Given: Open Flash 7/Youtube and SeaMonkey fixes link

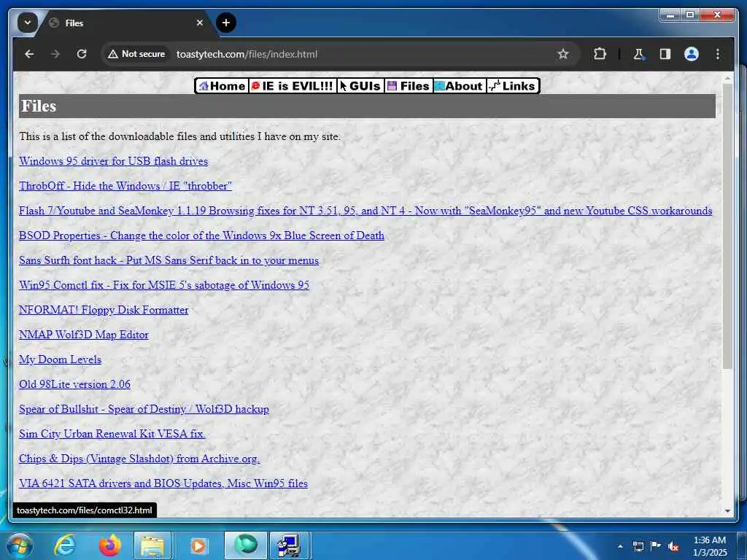Looking at the screenshot, I should (x=365, y=211).
